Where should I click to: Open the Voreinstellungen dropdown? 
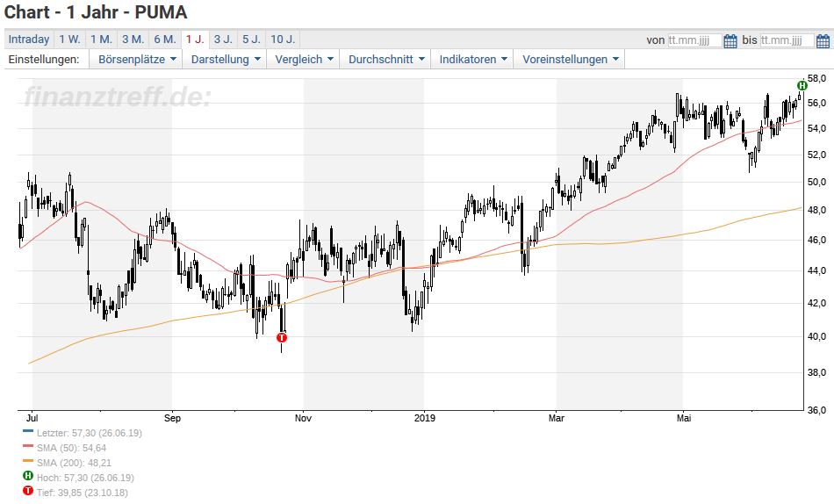click(x=570, y=60)
